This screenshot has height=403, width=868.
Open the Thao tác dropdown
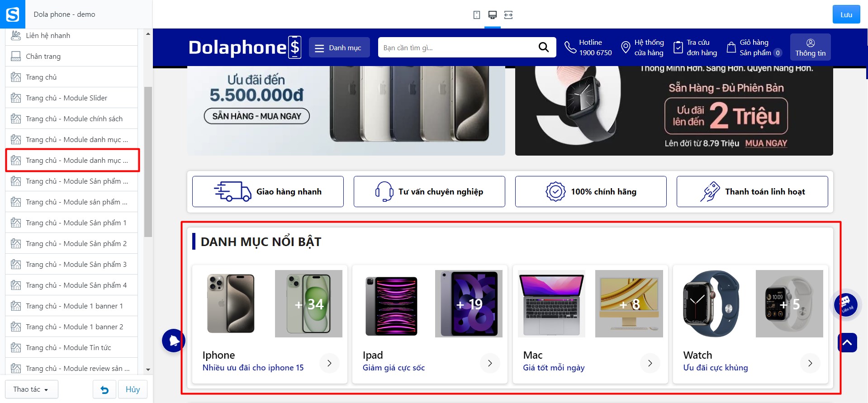[31, 389]
